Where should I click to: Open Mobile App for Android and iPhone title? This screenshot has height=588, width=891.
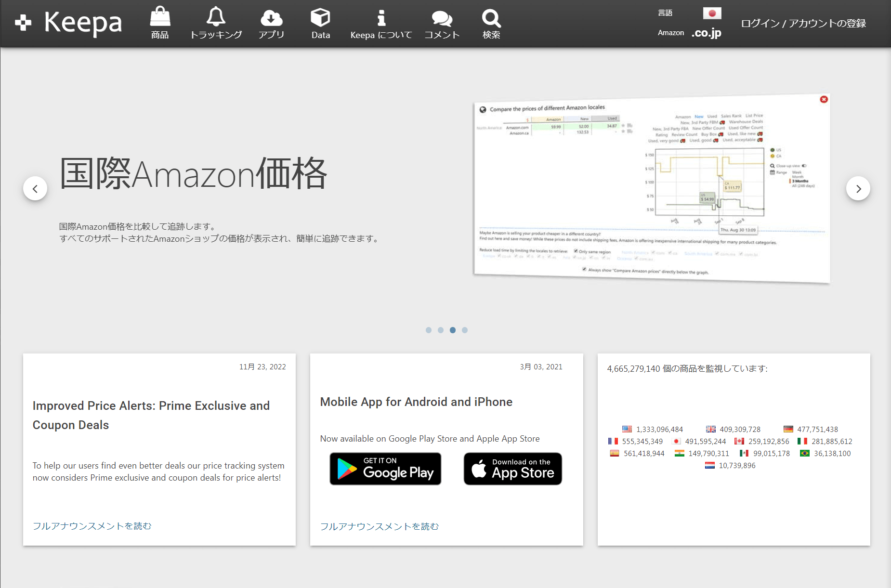(x=416, y=402)
